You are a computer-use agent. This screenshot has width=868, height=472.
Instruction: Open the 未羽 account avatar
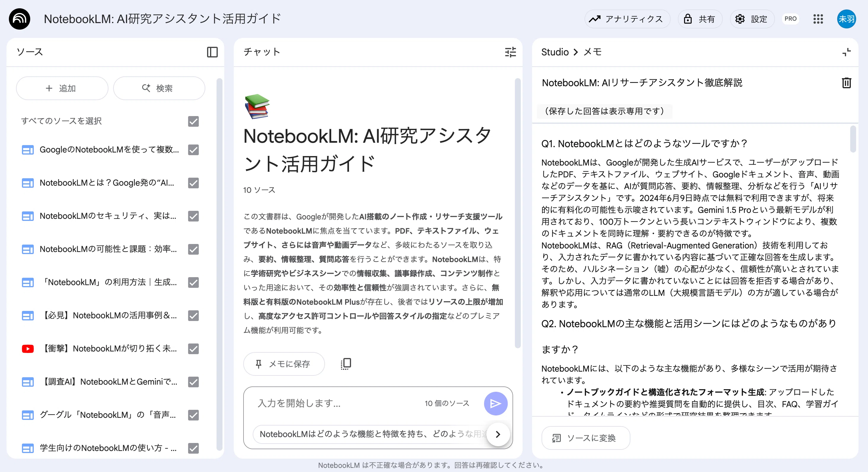(846, 19)
